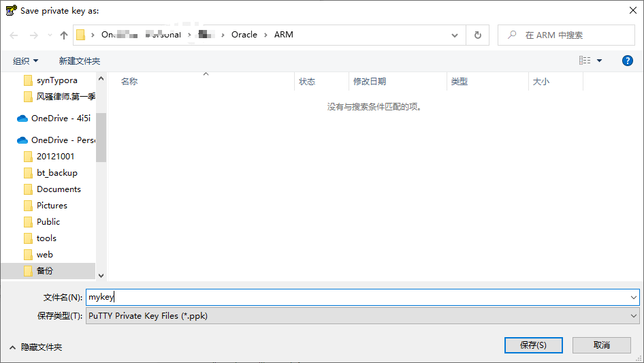Sort by the 类型 column header
The image size is (644, 363).
tap(460, 82)
